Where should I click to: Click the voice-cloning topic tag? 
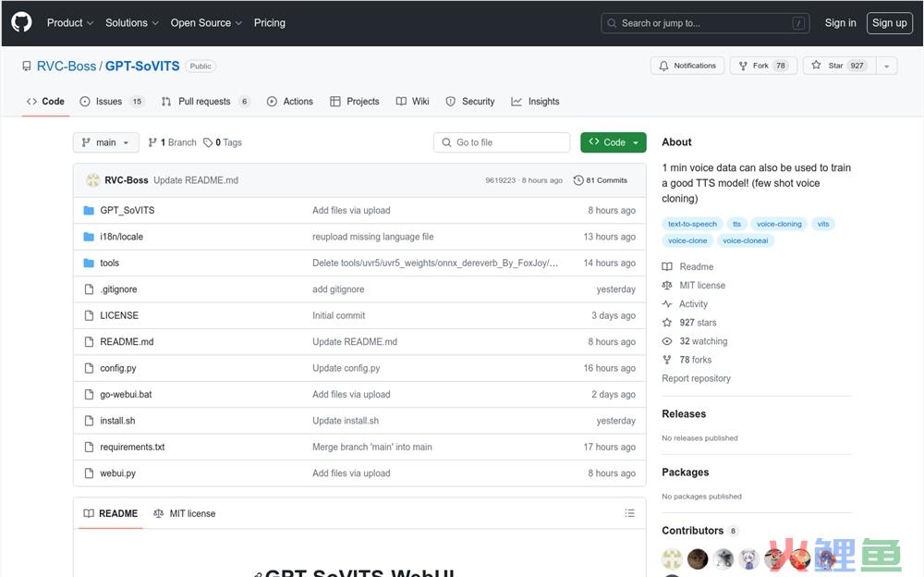779,224
